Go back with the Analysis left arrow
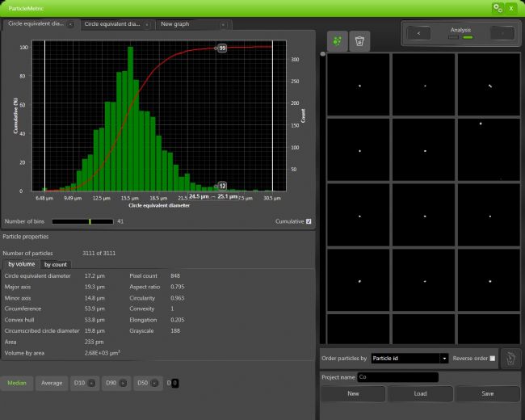Image resolution: width=525 pixels, height=420 pixels. (418, 33)
